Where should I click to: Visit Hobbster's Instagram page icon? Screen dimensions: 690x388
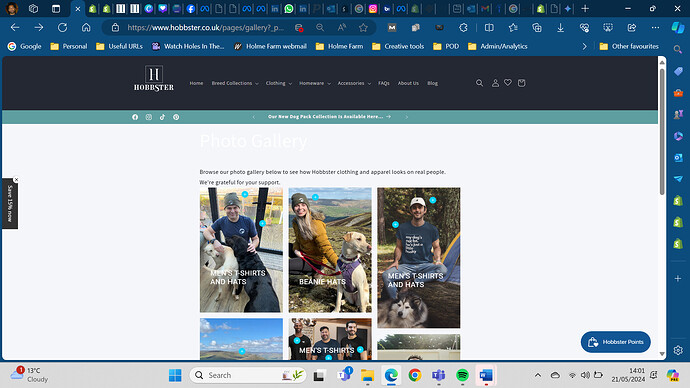click(x=149, y=117)
